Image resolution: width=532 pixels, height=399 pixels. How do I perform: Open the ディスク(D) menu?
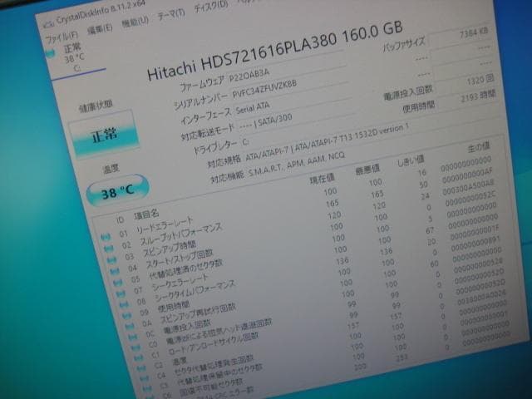[210, 7]
